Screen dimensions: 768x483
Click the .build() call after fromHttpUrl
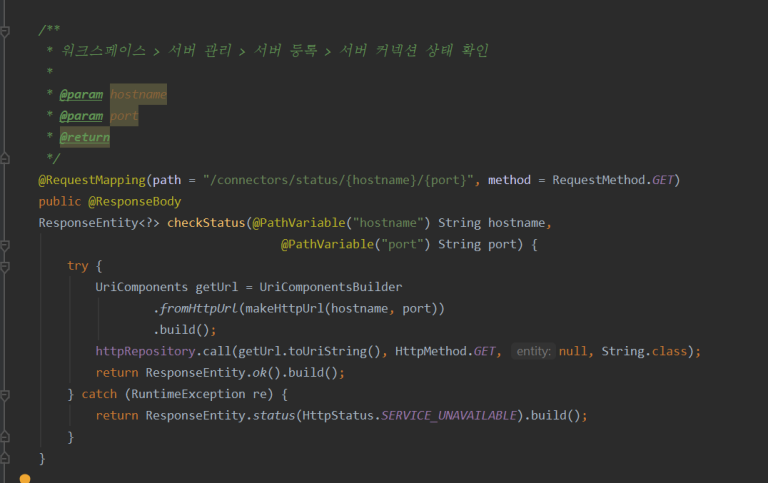pos(181,330)
